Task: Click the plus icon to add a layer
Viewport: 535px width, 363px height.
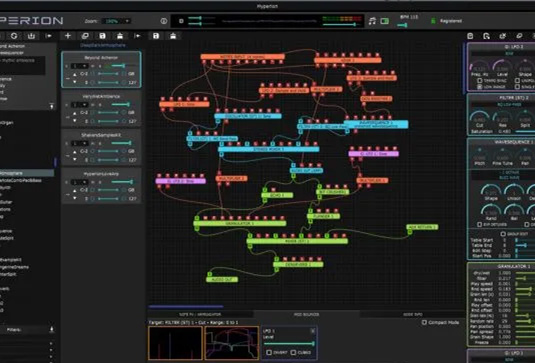Action: point(68,36)
